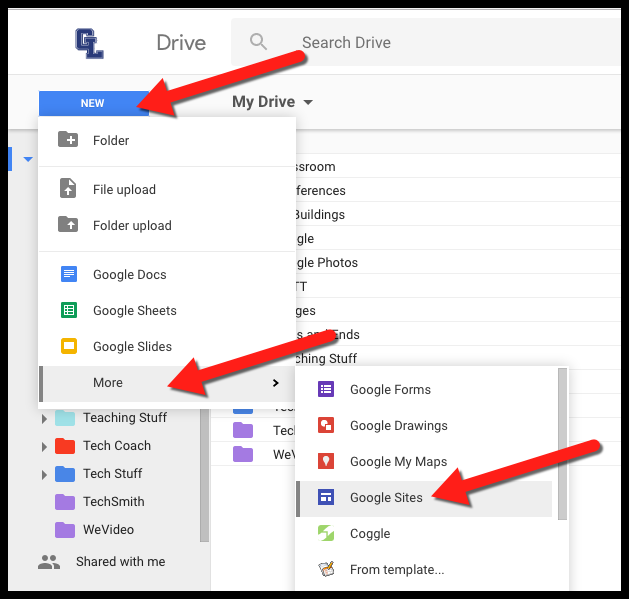This screenshot has height=599, width=629.
Task: Collapse the My Drive sidebar tree arrow
Action: tap(28, 159)
